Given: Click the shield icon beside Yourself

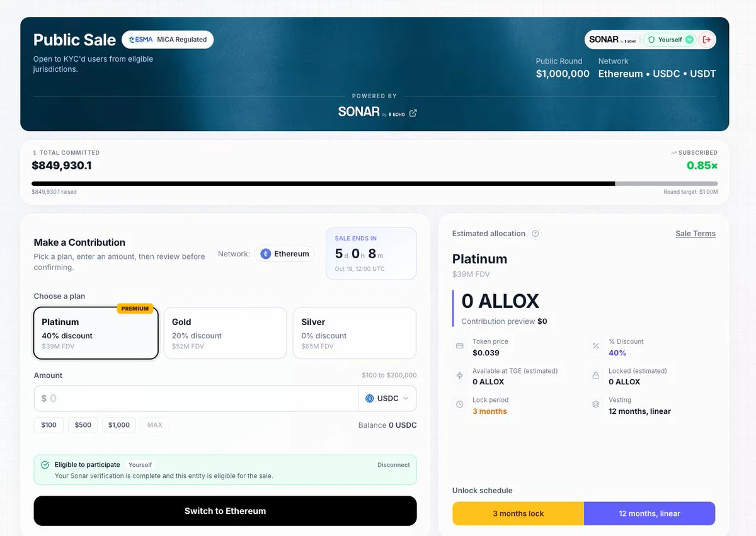Looking at the screenshot, I should tap(651, 40).
